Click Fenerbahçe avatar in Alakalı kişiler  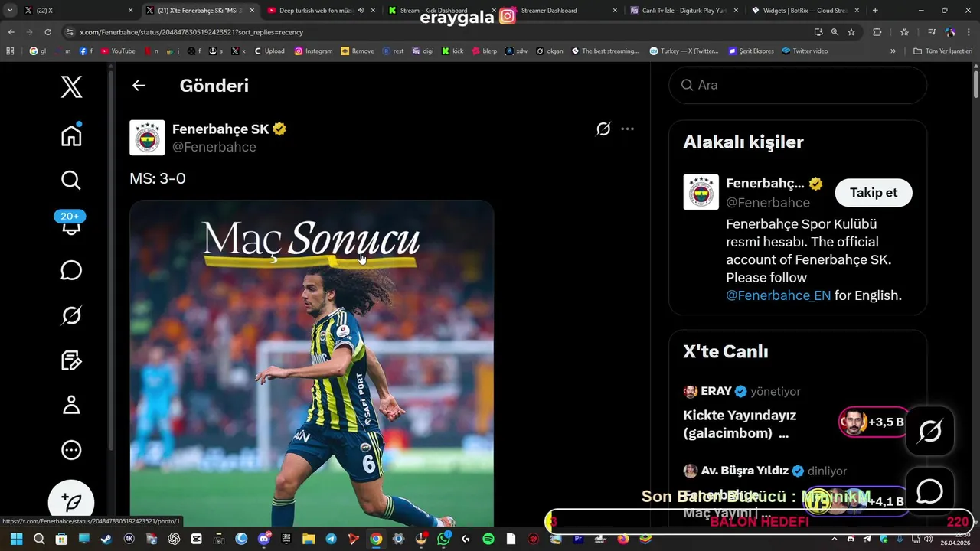click(701, 192)
